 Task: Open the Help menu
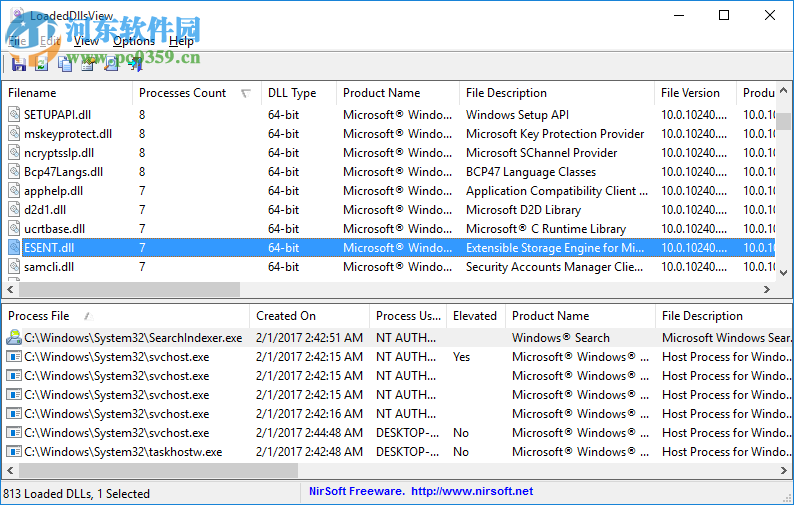tap(181, 41)
